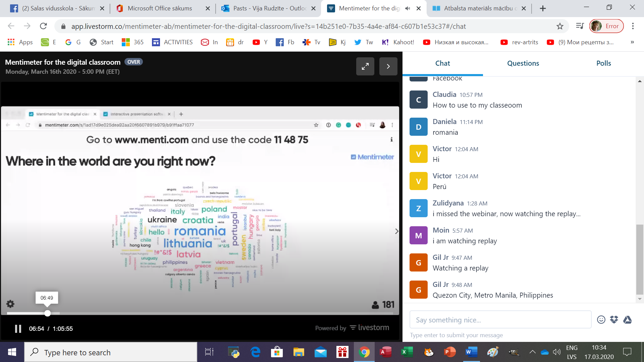
Task: Open the Start bookmark
Action: [x=102, y=42]
